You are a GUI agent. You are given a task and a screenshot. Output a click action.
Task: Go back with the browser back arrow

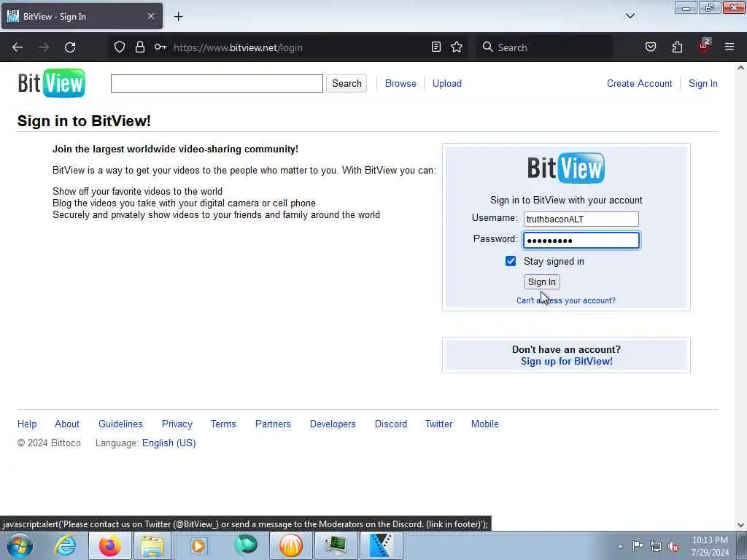(x=18, y=47)
